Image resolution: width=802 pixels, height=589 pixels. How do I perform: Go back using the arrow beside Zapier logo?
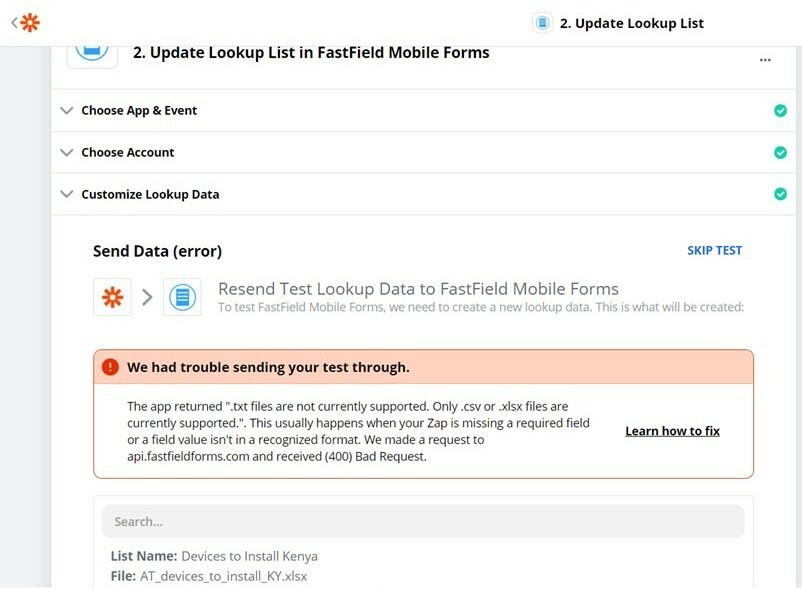[14, 22]
